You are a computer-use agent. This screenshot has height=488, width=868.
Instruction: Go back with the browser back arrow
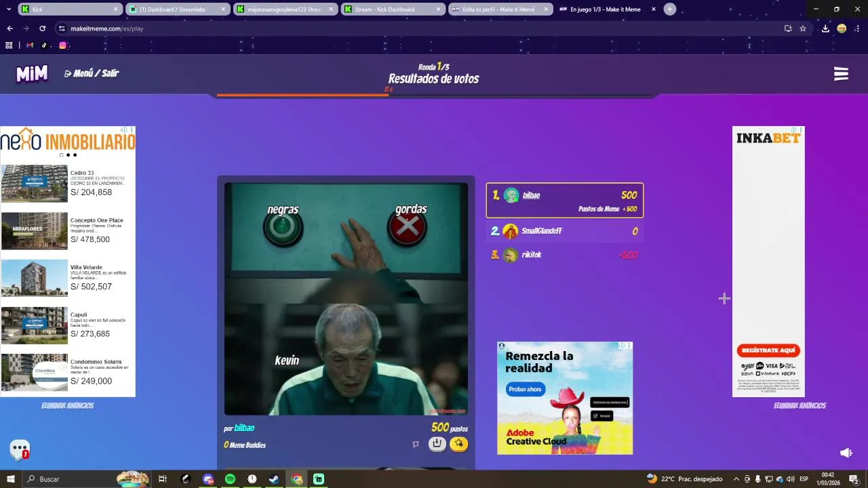coord(9,28)
